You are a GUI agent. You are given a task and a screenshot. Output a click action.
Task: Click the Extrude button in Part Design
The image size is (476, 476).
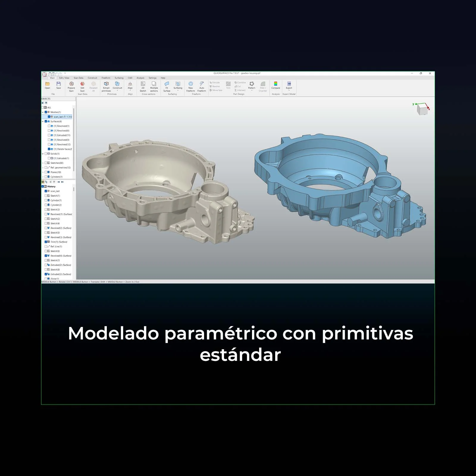pos(215,82)
